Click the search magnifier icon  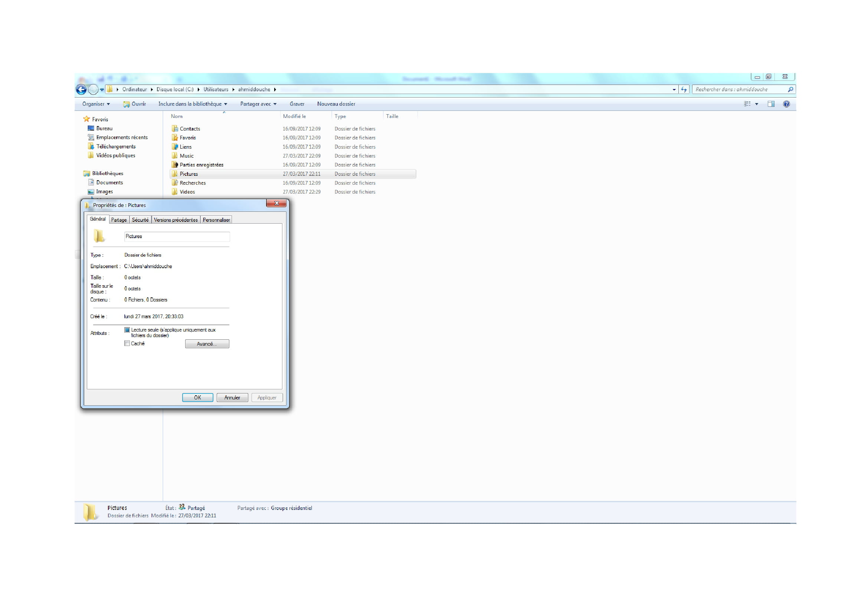pyautogui.click(x=790, y=89)
